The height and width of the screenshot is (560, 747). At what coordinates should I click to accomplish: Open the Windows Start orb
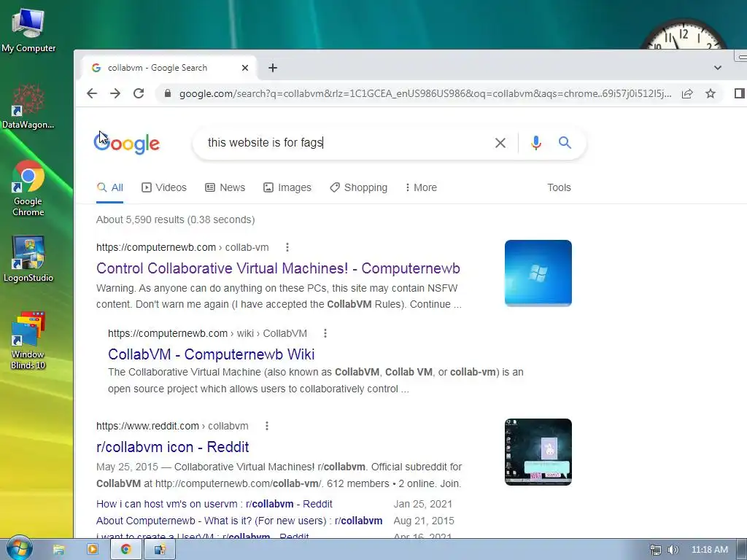(x=18, y=548)
